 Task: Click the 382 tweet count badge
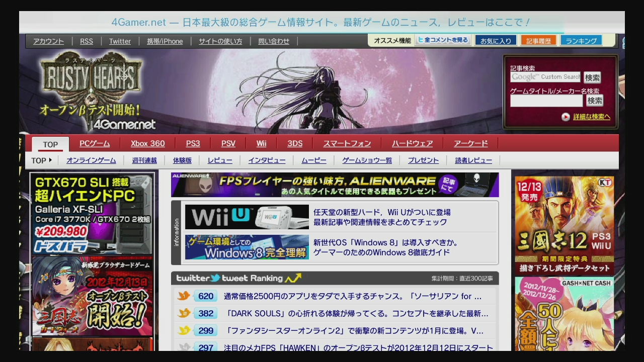(205, 313)
